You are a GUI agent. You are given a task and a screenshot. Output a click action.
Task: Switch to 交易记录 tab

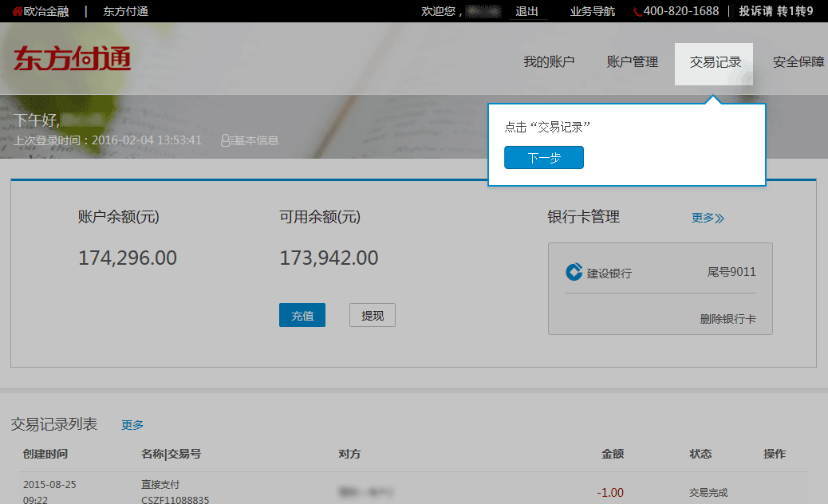click(714, 64)
